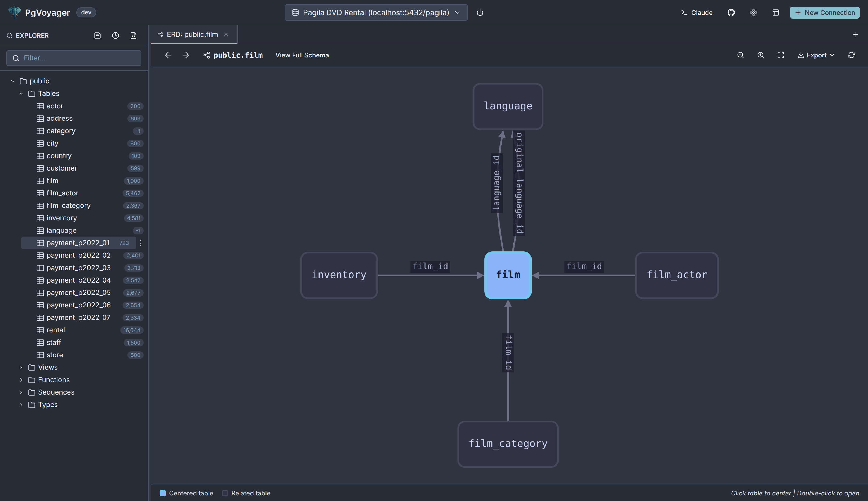Open the settings gear icon
The width and height of the screenshot is (868, 501).
pos(753,13)
